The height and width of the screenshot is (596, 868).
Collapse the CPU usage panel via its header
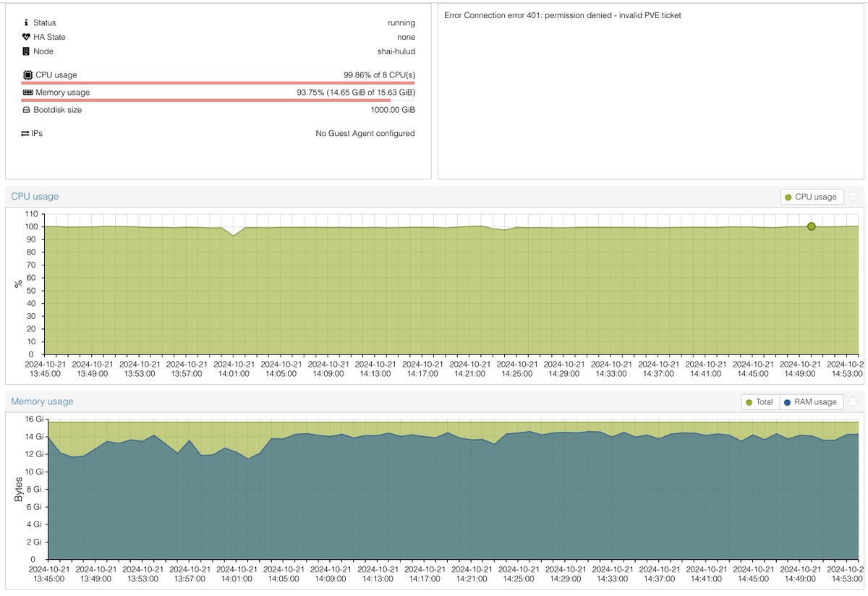pos(35,196)
